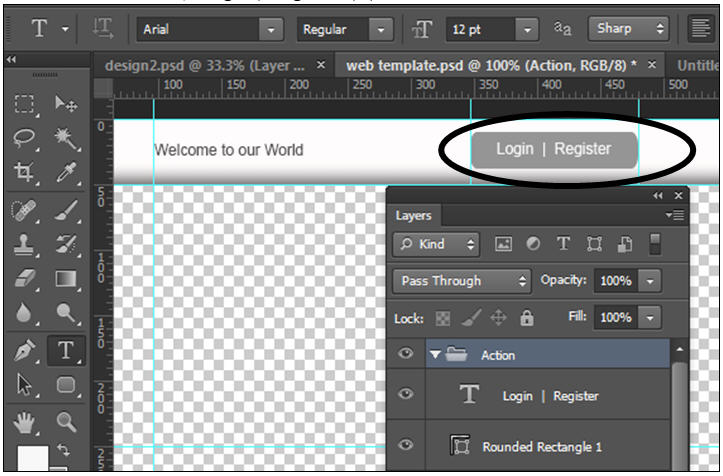
Task: Select the Brush tool
Action: pyautogui.click(x=66, y=210)
